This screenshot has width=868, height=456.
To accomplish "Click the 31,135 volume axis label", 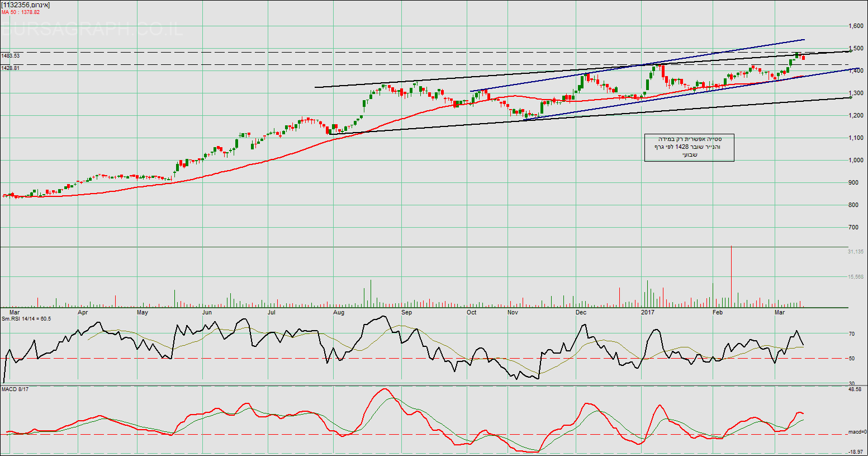I will click(856, 252).
